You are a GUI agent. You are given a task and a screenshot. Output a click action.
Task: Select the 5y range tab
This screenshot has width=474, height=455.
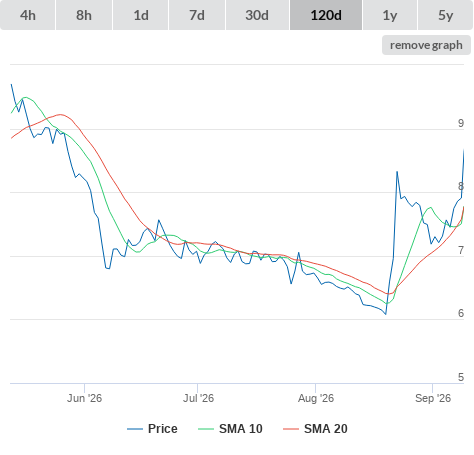[445, 15]
